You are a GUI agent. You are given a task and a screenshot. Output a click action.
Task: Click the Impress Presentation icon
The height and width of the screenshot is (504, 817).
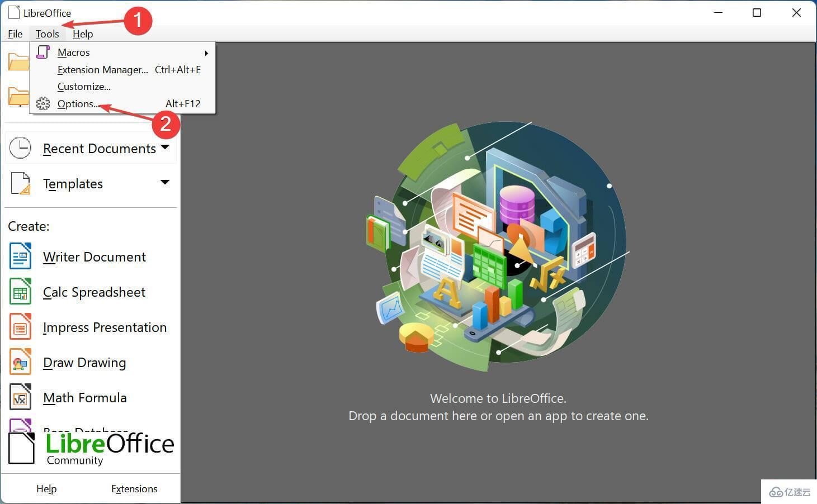[21, 327]
